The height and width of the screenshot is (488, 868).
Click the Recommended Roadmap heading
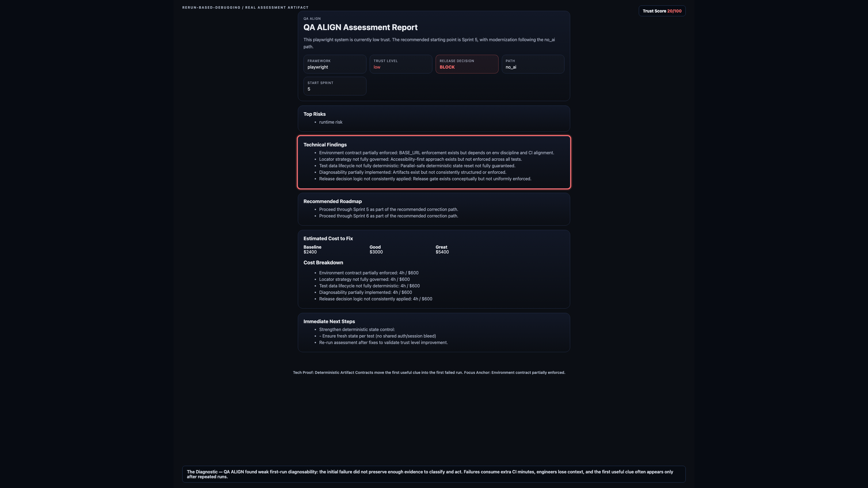point(332,202)
